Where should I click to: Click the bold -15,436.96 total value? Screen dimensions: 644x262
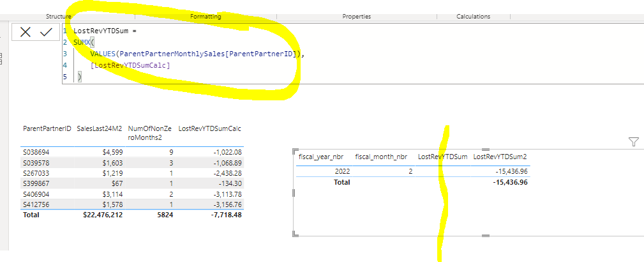[510, 181]
